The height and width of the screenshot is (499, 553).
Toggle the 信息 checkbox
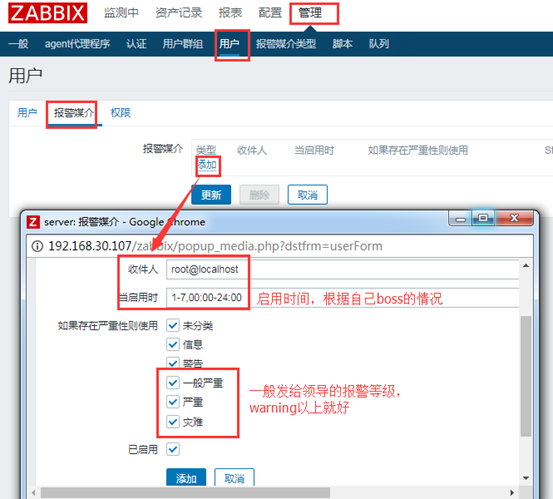pyautogui.click(x=173, y=344)
